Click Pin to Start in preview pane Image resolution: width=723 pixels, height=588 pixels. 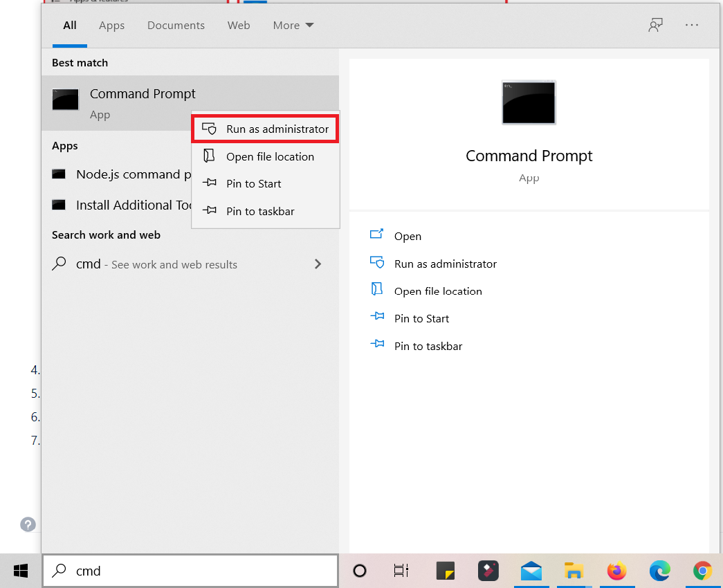[x=421, y=319]
